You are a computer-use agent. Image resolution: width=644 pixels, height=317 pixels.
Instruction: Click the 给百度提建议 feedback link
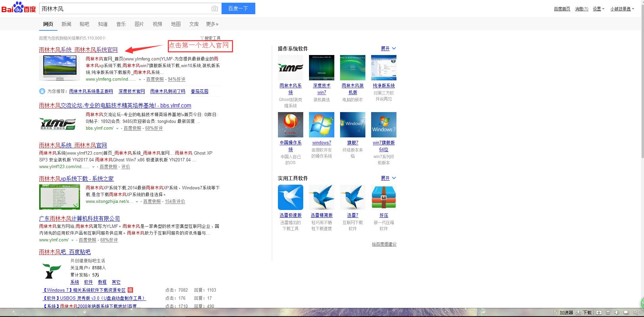click(383, 244)
